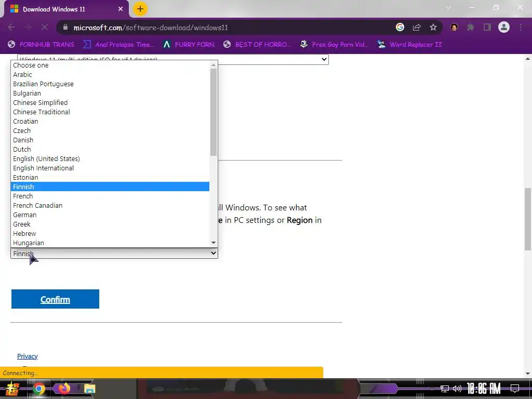Open Chrome from the taskbar
The image size is (532, 399).
[38, 389]
